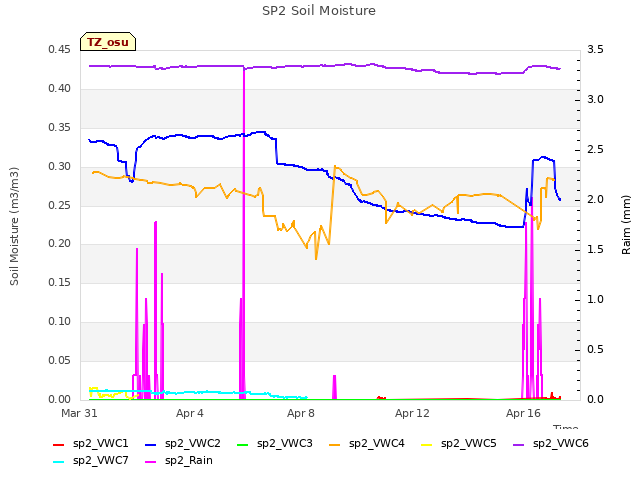Click the 2.5 right axis tick value
This screenshot has height=480, width=640.
coord(595,149)
